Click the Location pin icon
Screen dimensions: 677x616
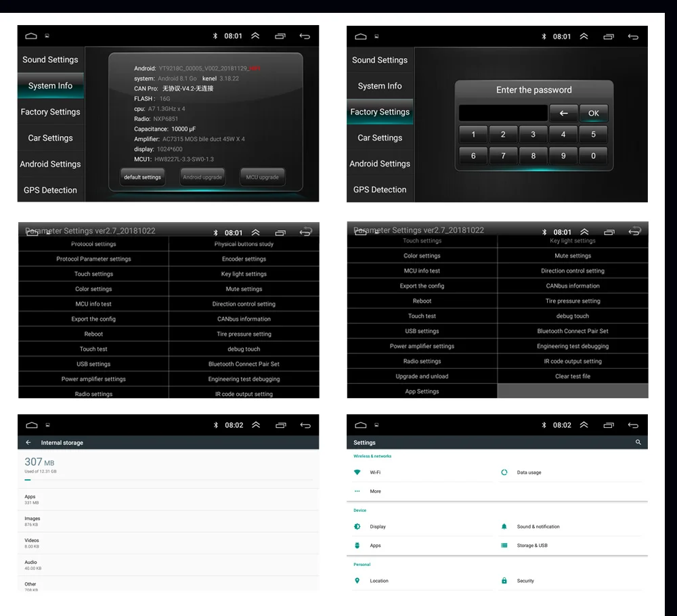tap(357, 581)
